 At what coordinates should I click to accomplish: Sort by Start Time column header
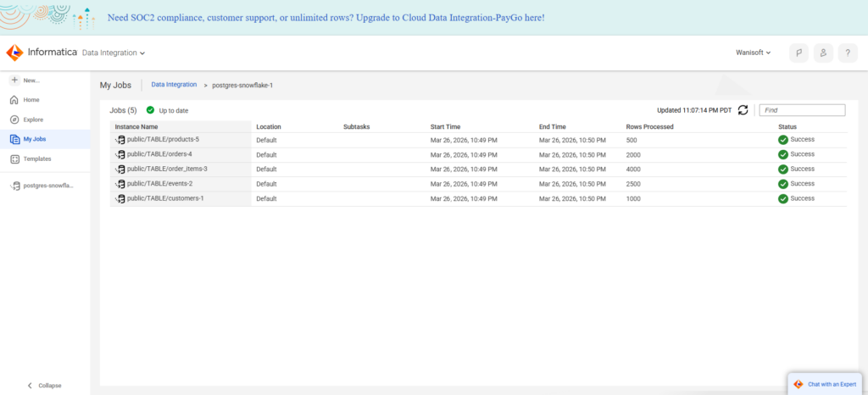pos(445,126)
